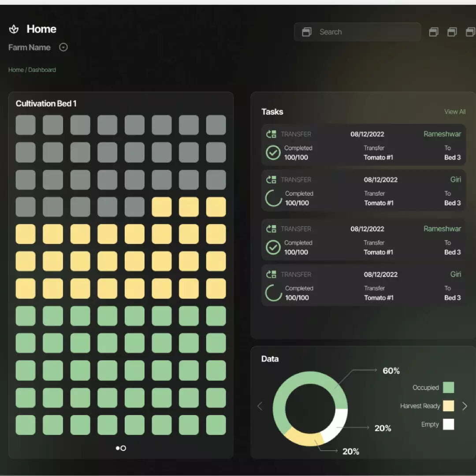Viewport: 476px width, 476px height.
Task: Open View All tasks link
Action: [455, 112]
